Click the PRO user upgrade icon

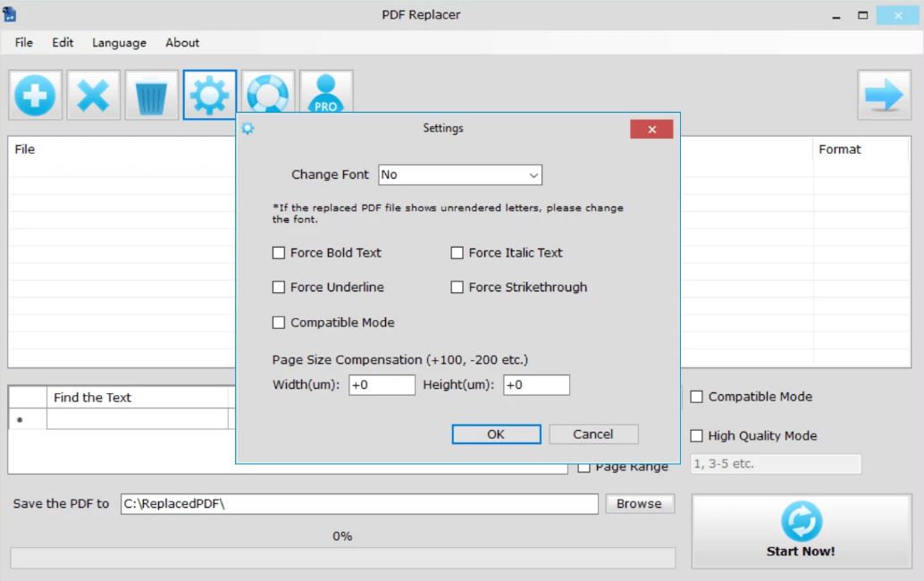pos(326,92)
